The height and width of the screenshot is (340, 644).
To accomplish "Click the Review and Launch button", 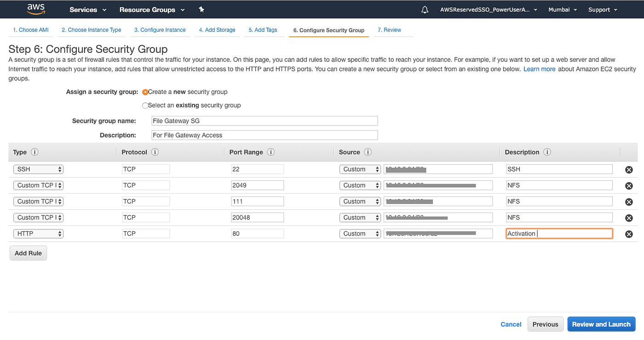I will click(601, 324).
